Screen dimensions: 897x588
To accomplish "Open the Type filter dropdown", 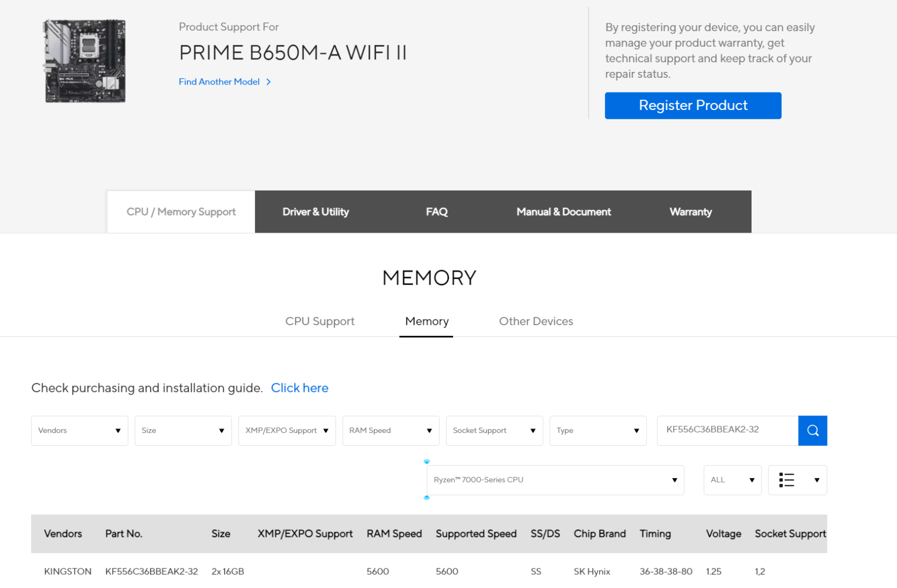I will tap(598, 431).
